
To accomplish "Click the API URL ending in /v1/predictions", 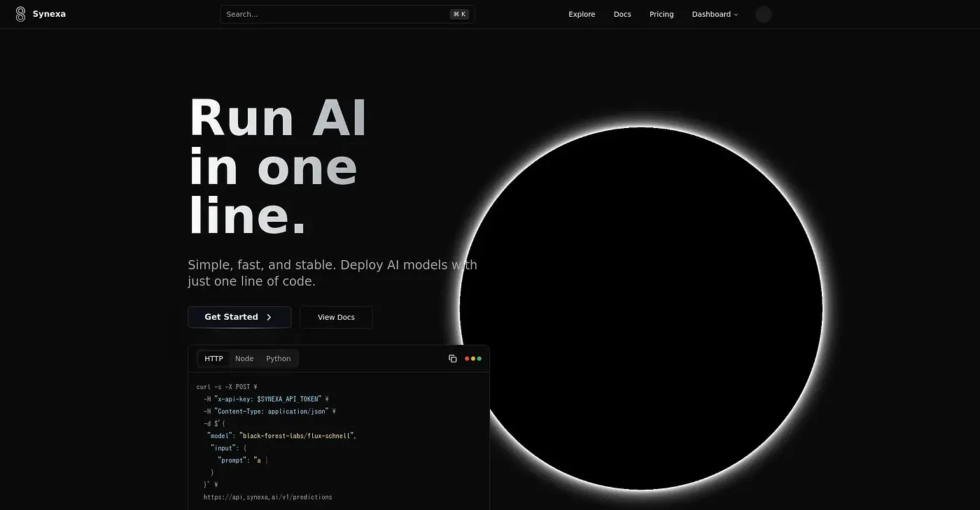I will point(268,497).
